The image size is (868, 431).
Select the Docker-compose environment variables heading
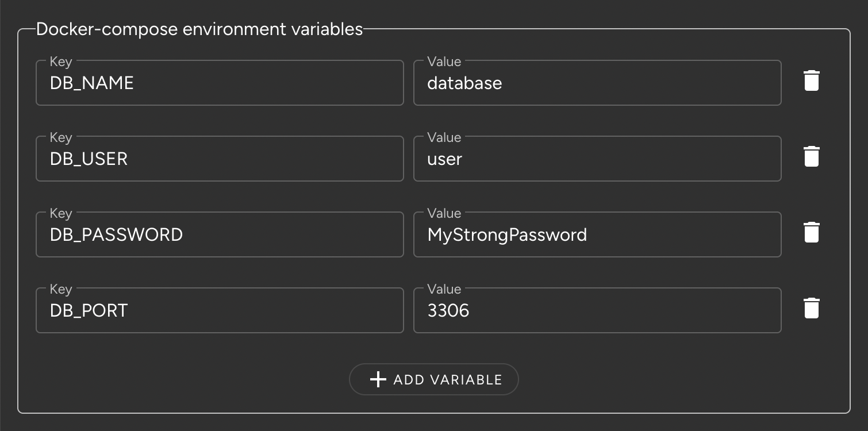click(x=199, y=29)
